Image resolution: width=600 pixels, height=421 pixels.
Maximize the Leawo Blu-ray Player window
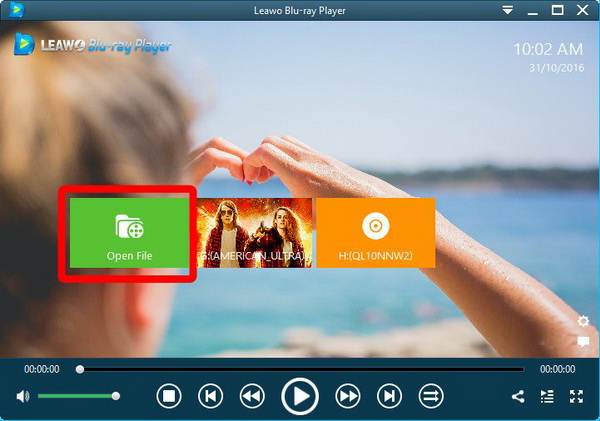(558, 10)
